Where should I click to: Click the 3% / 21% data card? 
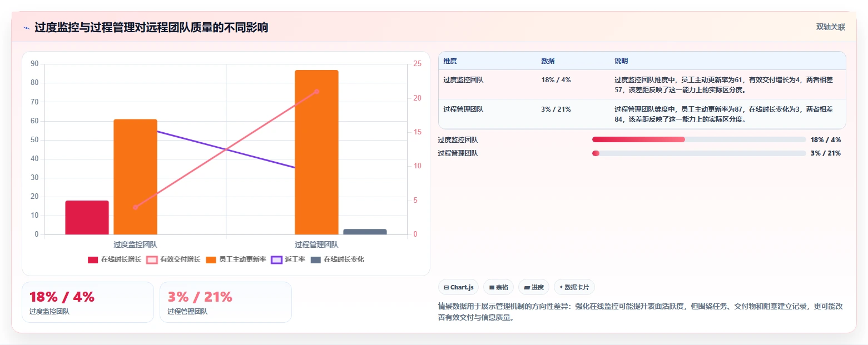click(x=226, y=302)
